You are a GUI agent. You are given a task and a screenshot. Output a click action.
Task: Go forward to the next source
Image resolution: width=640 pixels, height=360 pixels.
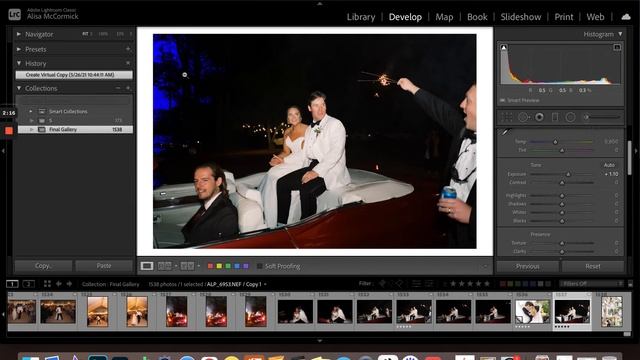click(x=69, y=284)
